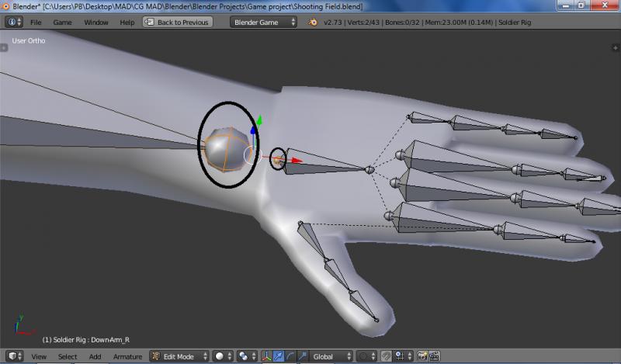Open the Armature menu
The image size is (621, 364).
(127, 356)
